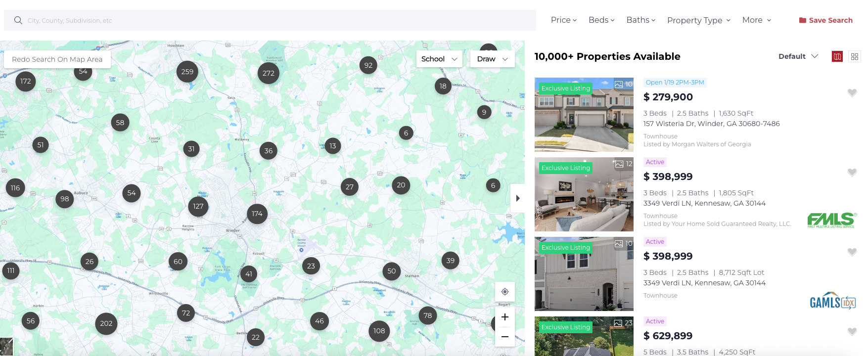Select map cluster 108
Image resolution: width=868 pixels, height=356 pixels.
click(379, 331)
